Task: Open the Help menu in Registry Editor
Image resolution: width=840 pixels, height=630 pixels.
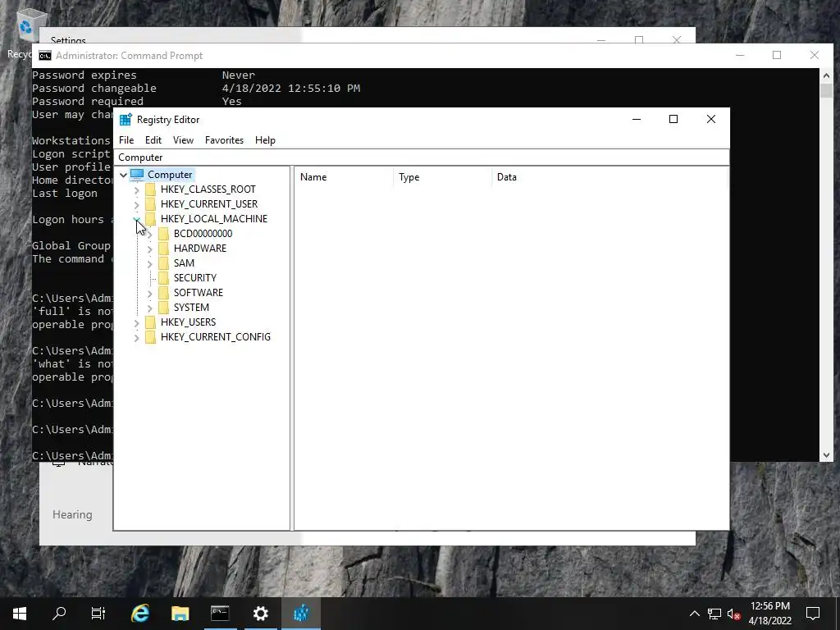Action: pos(265,139)
